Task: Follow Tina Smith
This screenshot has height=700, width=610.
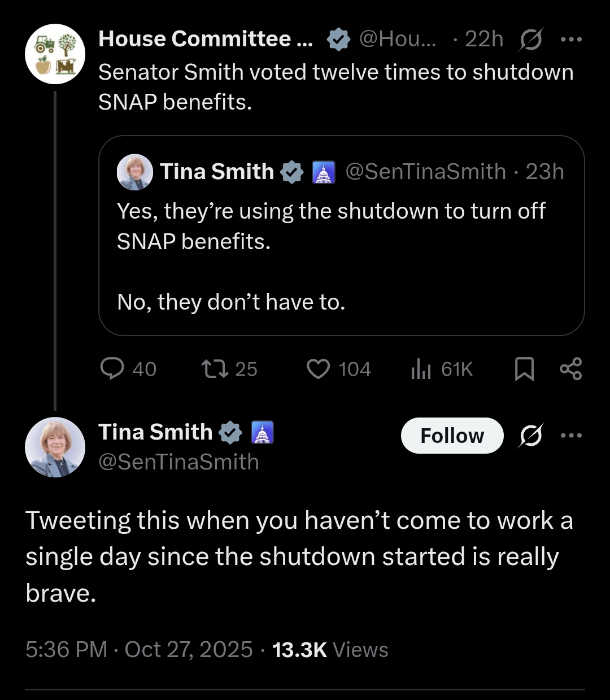Action: coord(452,436)
